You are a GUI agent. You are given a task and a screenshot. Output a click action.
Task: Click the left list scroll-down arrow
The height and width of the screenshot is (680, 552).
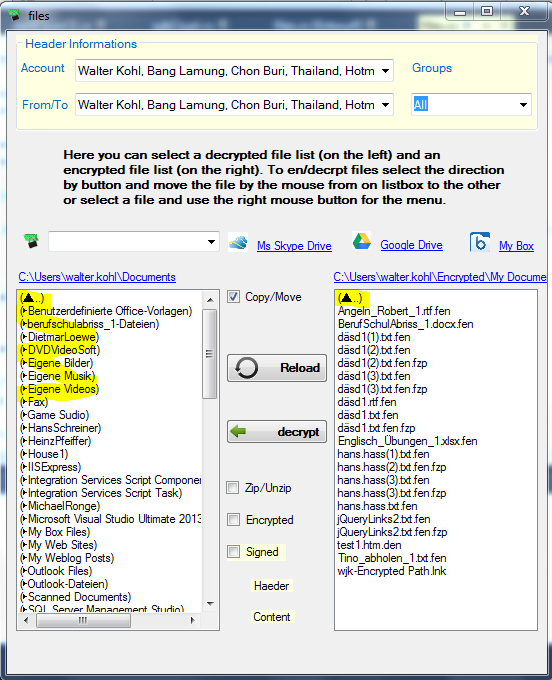210,604
